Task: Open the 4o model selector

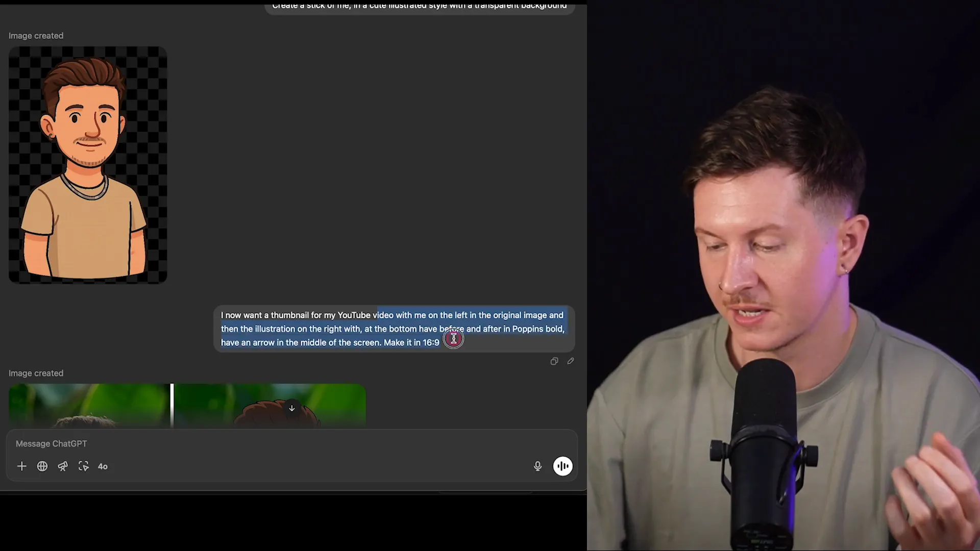Action: pos(103,466)
